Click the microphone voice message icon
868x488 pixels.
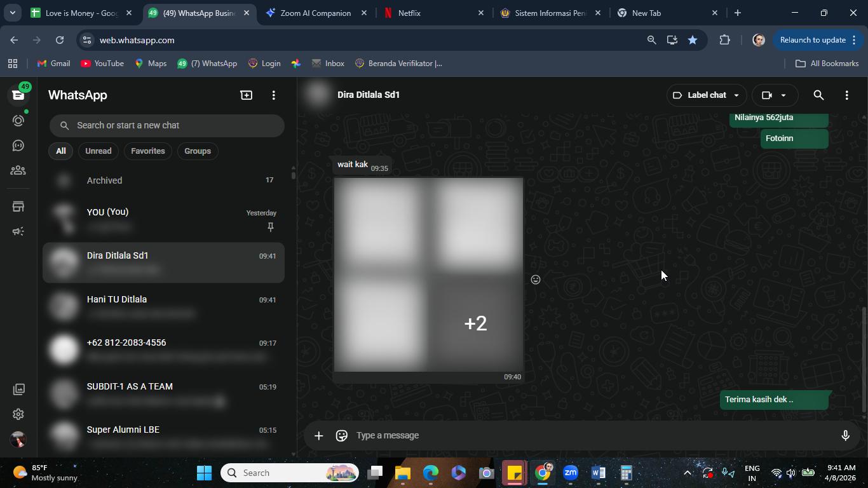(845, 435)
